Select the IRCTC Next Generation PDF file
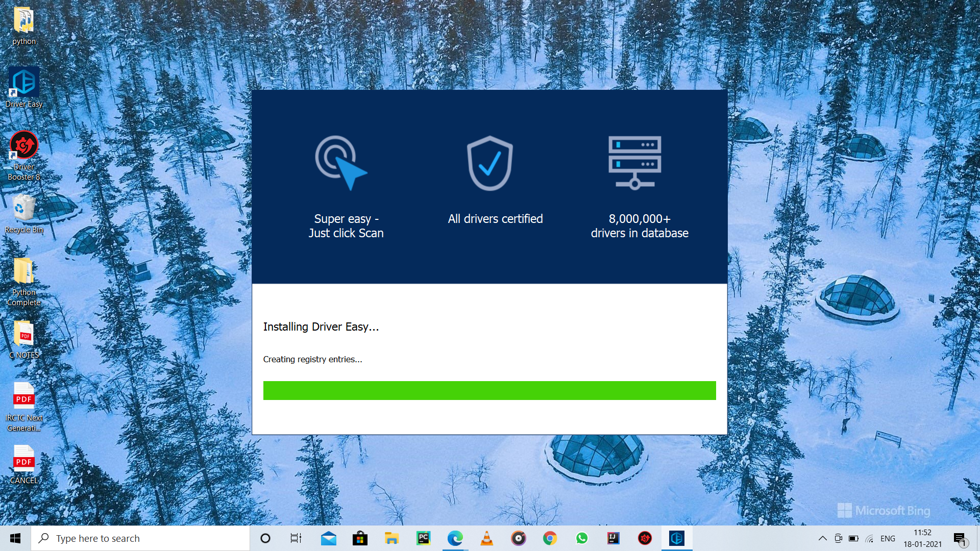980x551 pixels. click(23, 407)
